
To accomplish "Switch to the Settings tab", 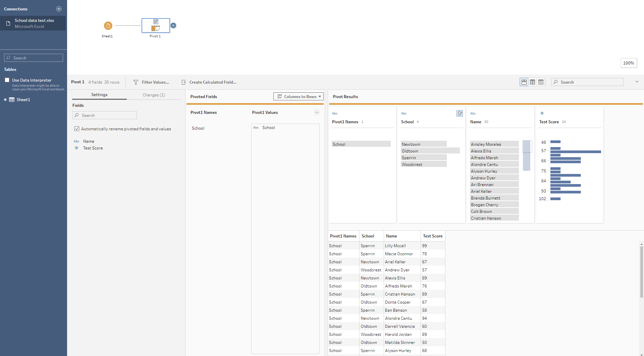I will pos(99,95).
